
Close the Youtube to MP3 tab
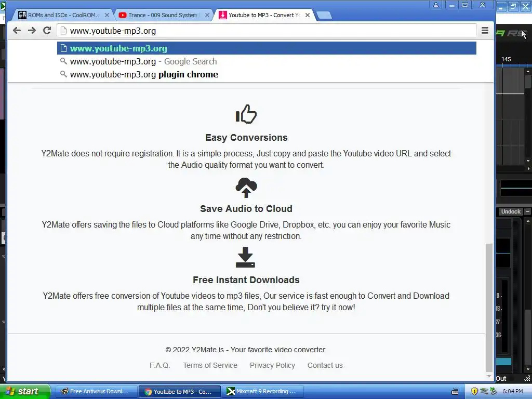pyautogui.click(x=308, y=15)
